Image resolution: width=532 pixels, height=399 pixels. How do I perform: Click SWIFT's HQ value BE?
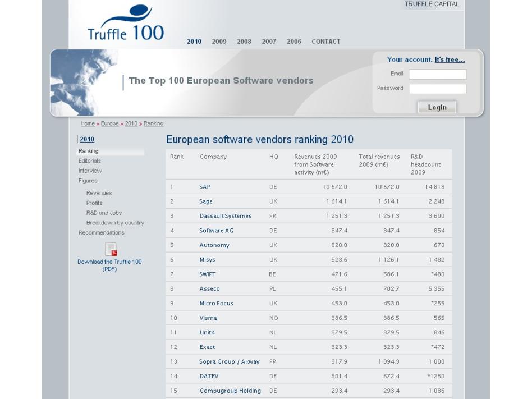(272, 274)
